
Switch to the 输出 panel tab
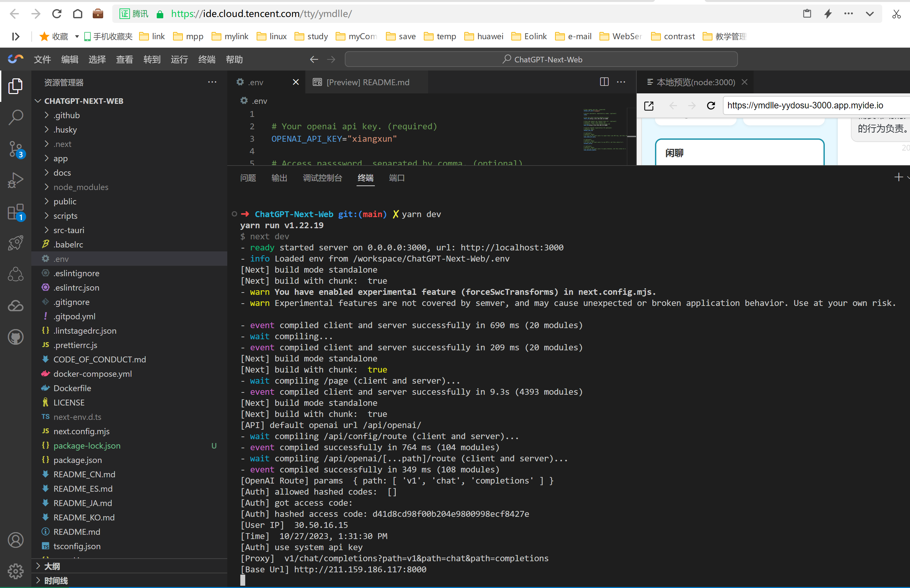[x=279, y=178]
